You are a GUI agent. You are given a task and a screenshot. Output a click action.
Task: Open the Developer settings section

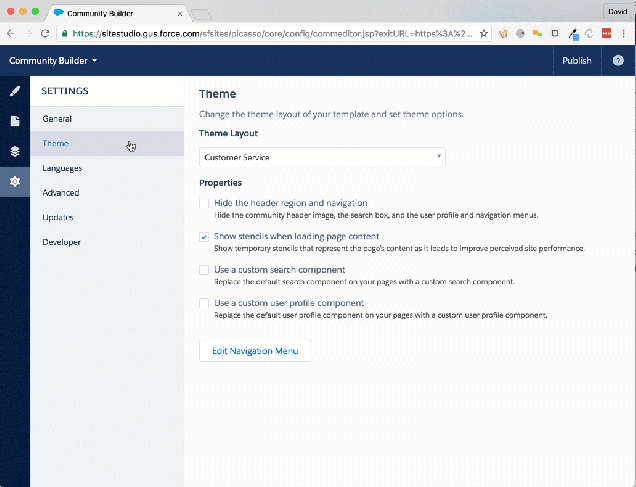(x=62, y=242)
